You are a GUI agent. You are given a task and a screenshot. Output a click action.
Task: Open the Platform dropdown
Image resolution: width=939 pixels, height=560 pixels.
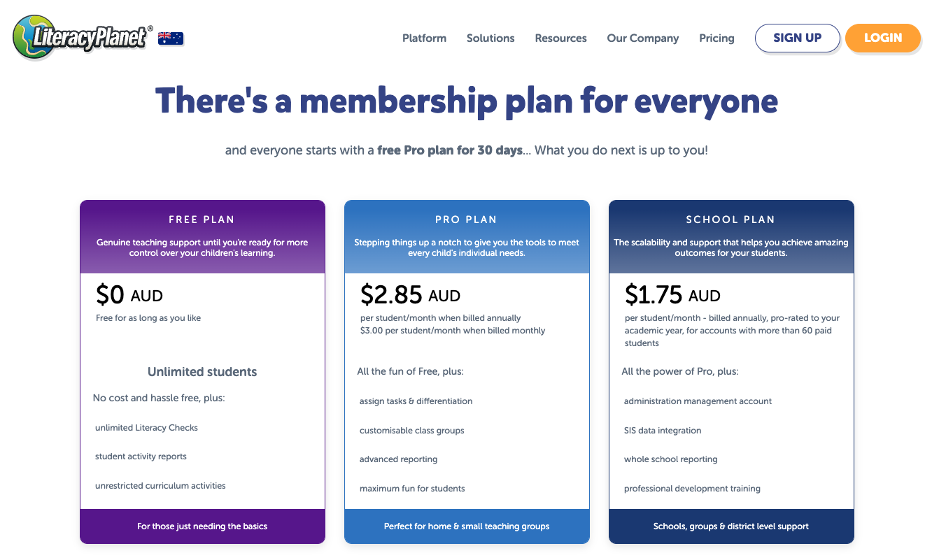(x=424, y=38)
